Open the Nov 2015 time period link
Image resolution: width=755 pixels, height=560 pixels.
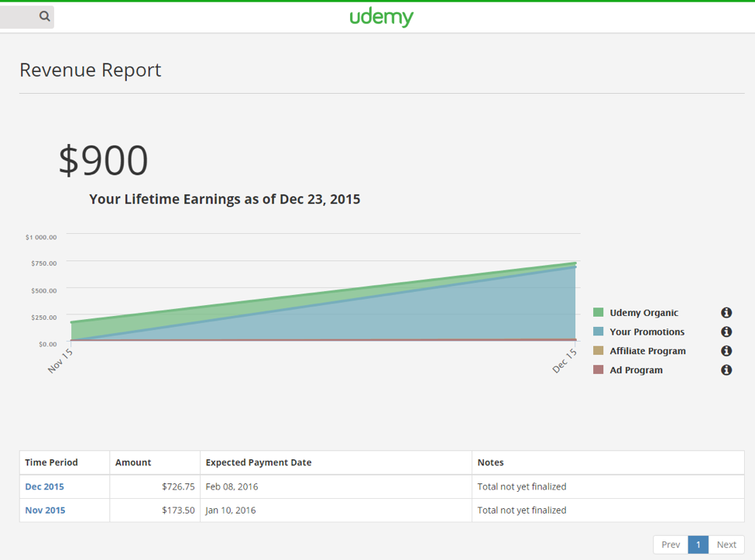coord(45,510)
